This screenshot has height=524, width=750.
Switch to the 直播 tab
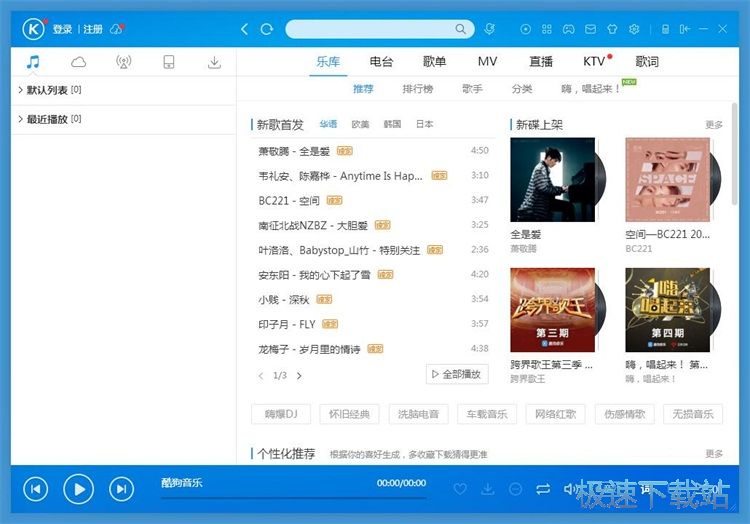tap(541, 62)
